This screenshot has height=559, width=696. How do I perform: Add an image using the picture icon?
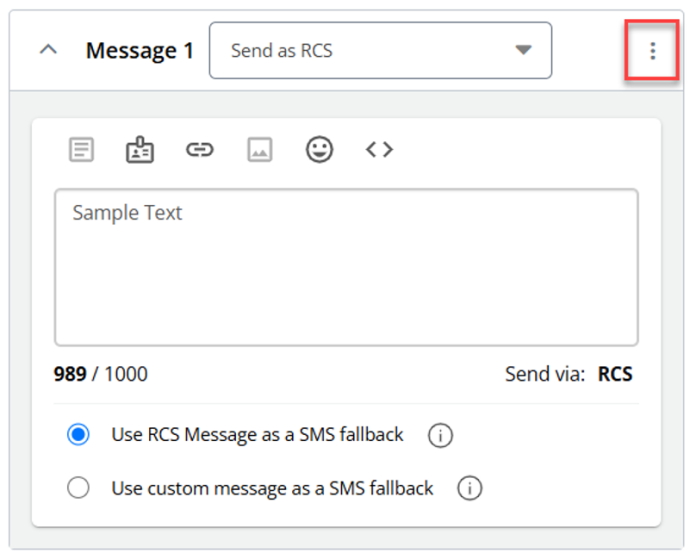[x=260, y=150]
